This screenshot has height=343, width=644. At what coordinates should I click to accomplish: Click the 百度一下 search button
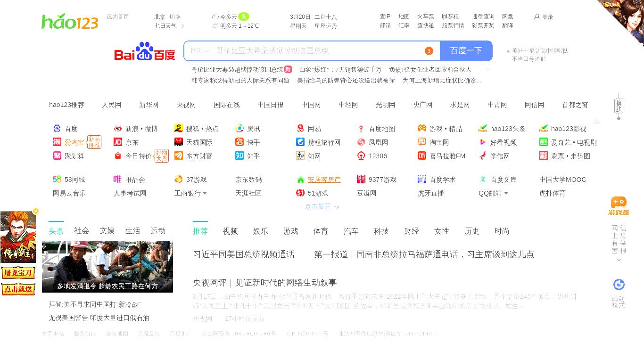pyautogui.click(x=466, y=51)
